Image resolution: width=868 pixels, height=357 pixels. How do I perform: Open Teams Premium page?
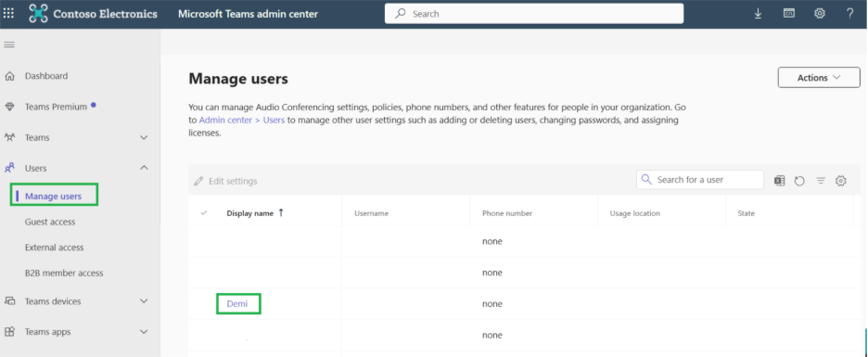[56, 107]
